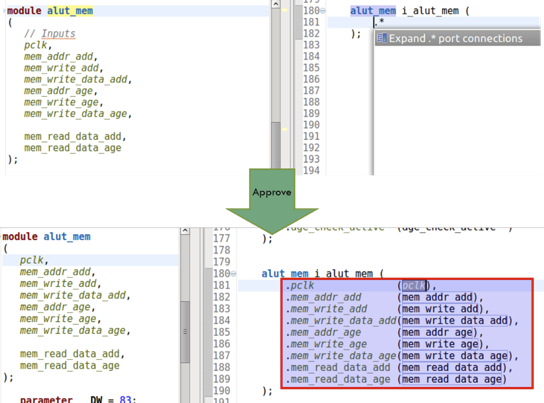
Task: Click line number 185 in bottom editor
Action: pos(222,332)
